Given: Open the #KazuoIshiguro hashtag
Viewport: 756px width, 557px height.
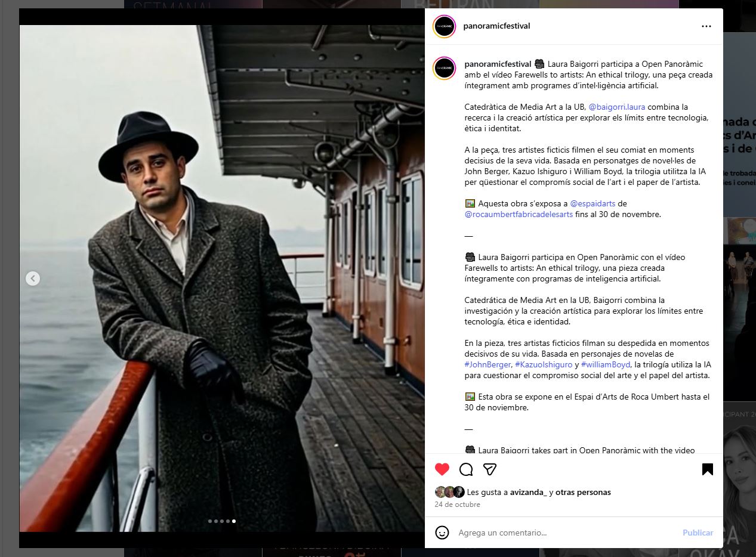Looking at the screenshot, I should pyautogui.click(x=543, y=364).
